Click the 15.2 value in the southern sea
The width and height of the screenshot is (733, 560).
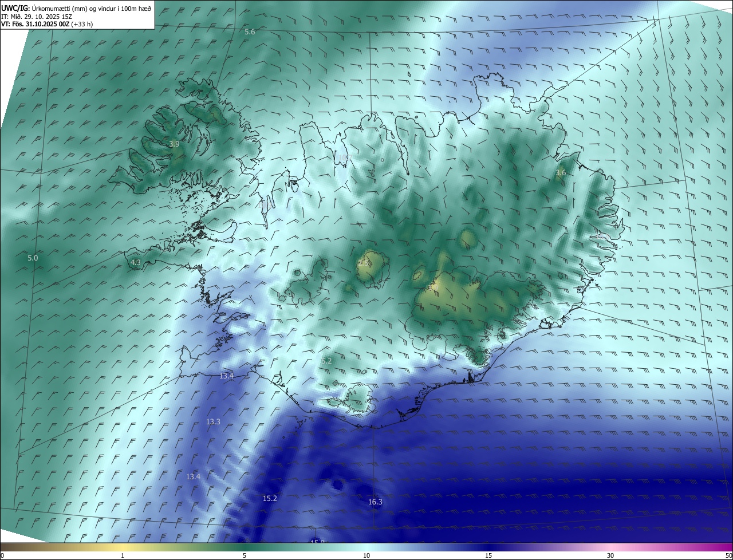tap(270, 499)
